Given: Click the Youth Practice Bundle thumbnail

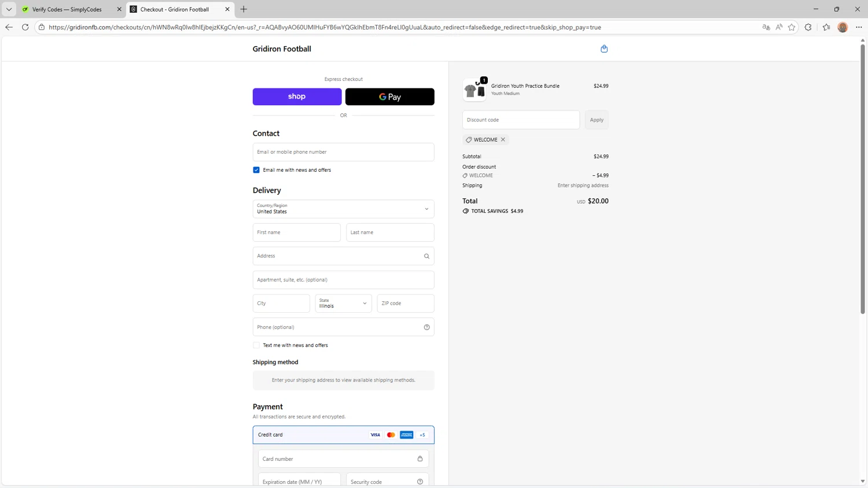Looking at the screenshot, I should pyautogui.click(x=475, y=90).
